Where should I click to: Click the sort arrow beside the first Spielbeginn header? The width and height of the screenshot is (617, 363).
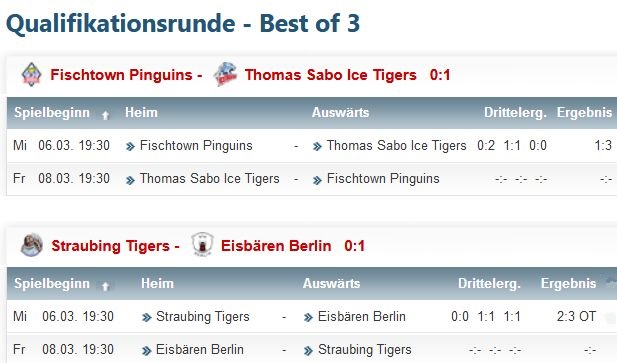105,115
